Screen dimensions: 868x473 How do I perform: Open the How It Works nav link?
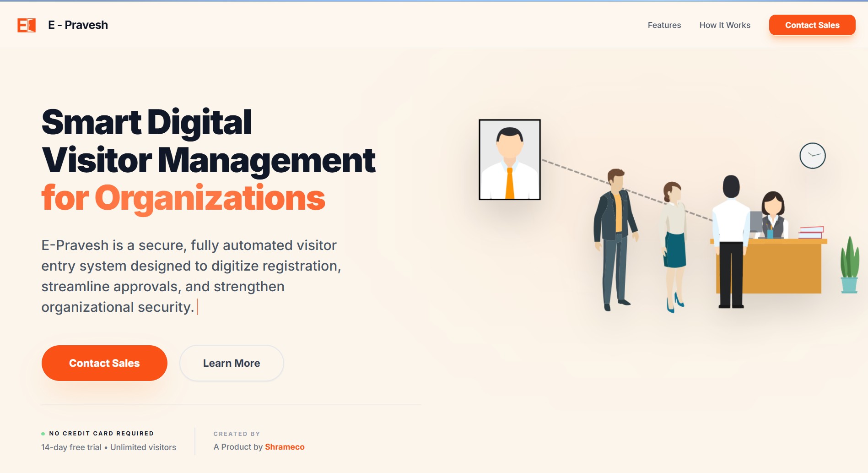coord(725,25)
